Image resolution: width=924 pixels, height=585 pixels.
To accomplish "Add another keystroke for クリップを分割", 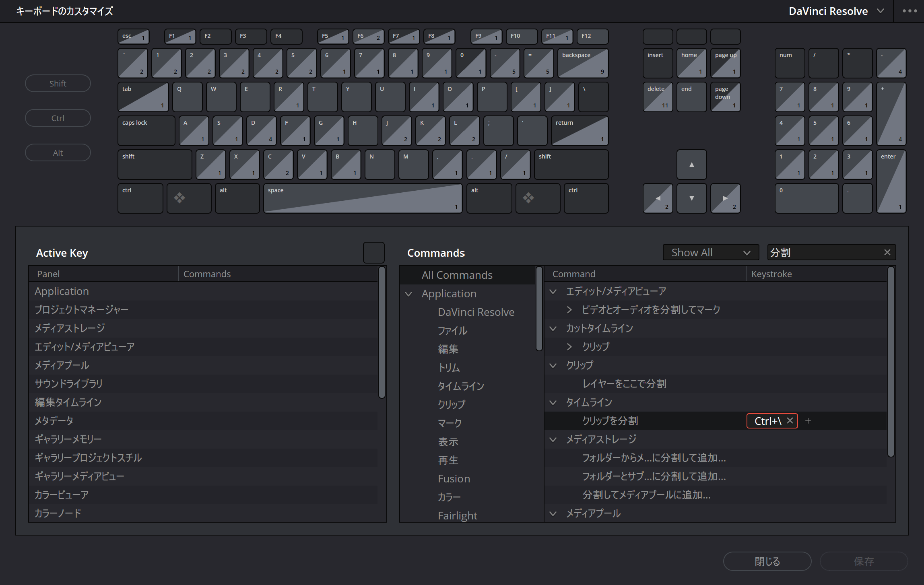I will point(808,421).
